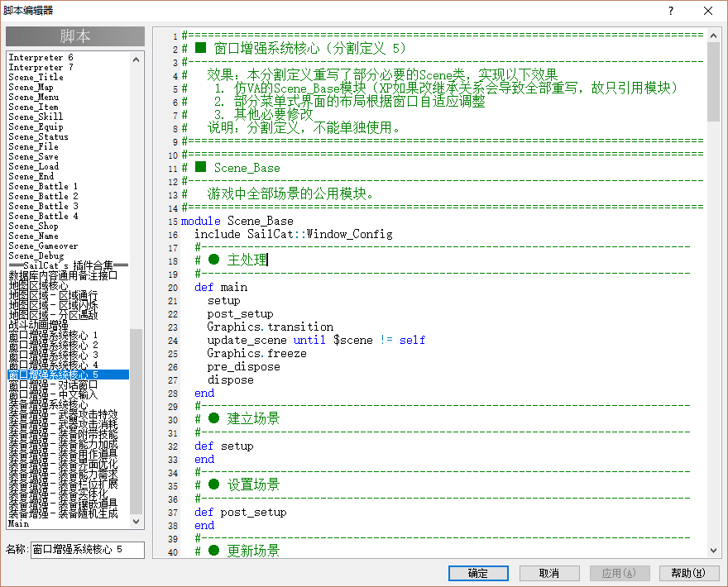Click 'module Scene_Base' code line
Image resolution: width=728 pixels, height=587 pixels.
(237, 221)
